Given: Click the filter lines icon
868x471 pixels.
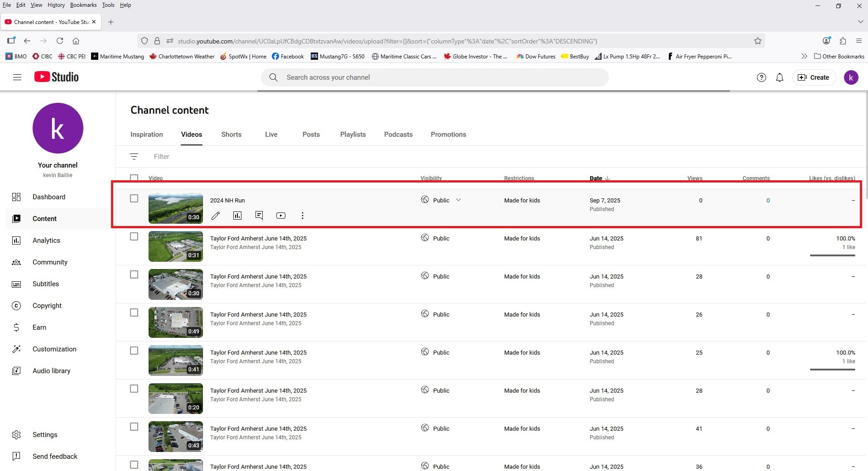Looking at the screenshot, I should [x=134, y=157].
